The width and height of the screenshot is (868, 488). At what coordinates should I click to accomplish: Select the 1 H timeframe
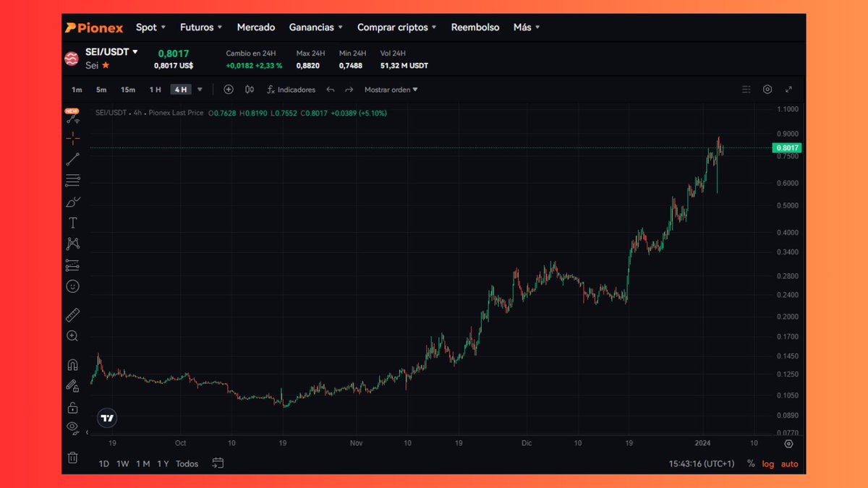pos(155,90)
